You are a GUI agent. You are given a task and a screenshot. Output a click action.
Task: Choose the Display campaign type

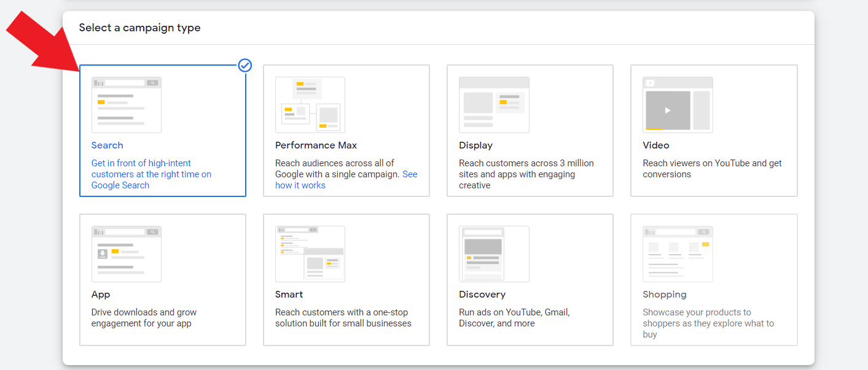(530, 131)
